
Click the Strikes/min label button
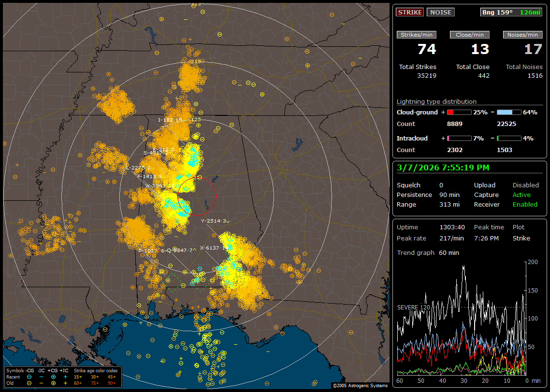click(416, 35)
